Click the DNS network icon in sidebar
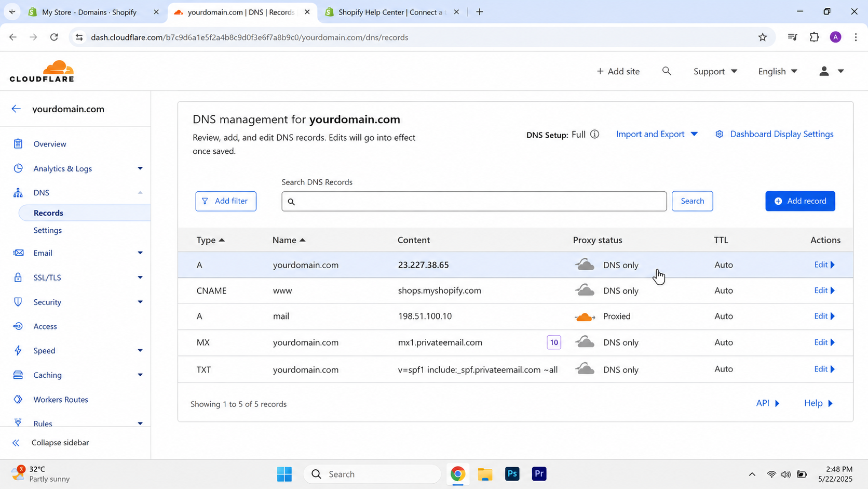 click(18, 193)
